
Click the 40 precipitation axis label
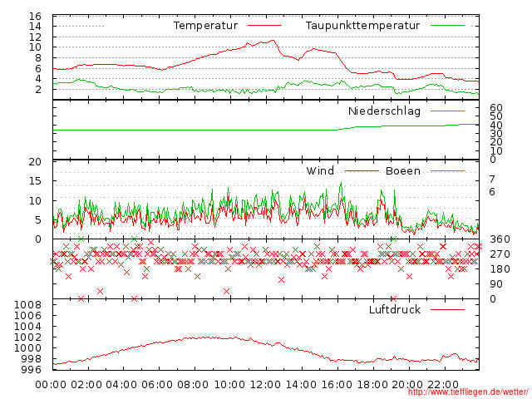click(x=496, y=126)
